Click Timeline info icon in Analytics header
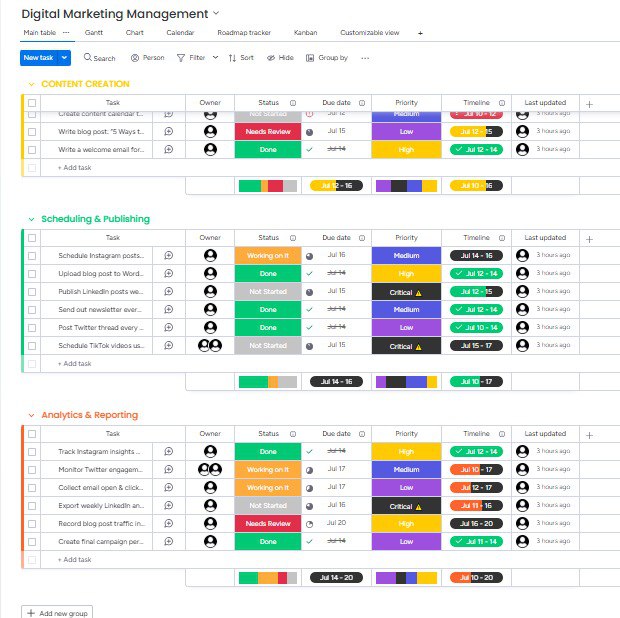The height and width of the screenshot is (618, 620). click(502, 434)
